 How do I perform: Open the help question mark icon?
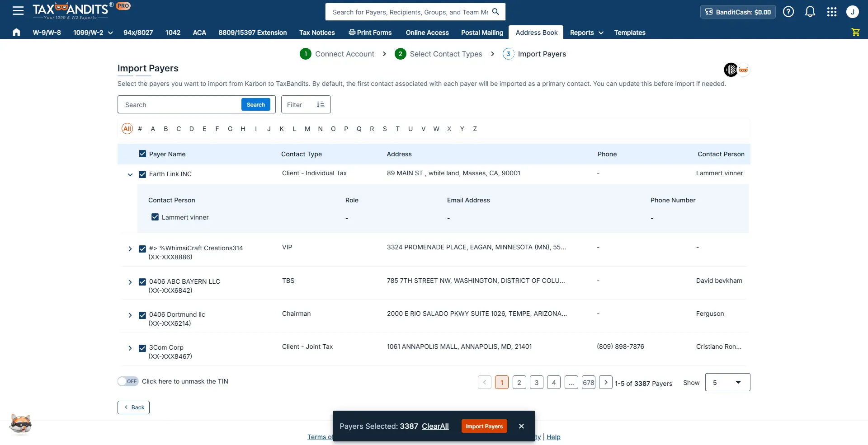[x=788, y=12]
